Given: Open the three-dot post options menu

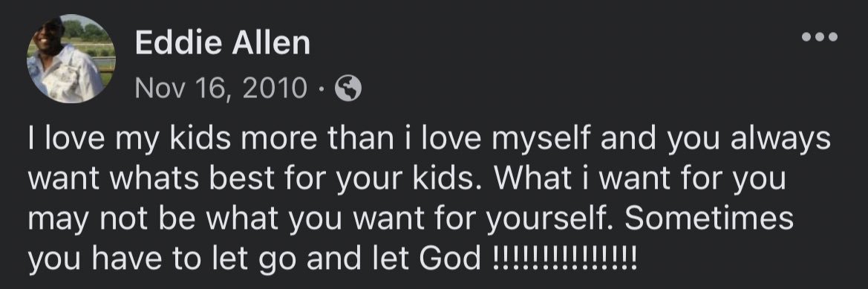Looking at the screenshot, I should tap(820, 38).
